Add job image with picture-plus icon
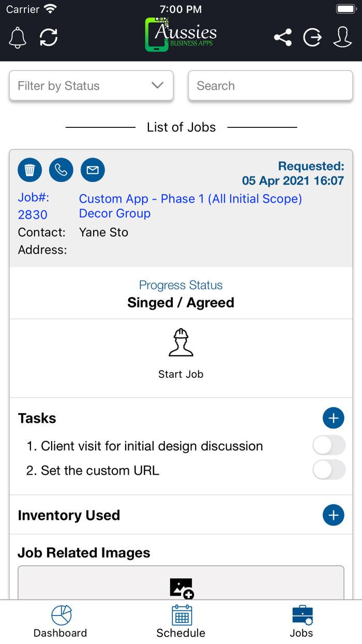Image resolution: width=362 pixels, height=644 pixels. pyautogui.click(x=181, y=588)
